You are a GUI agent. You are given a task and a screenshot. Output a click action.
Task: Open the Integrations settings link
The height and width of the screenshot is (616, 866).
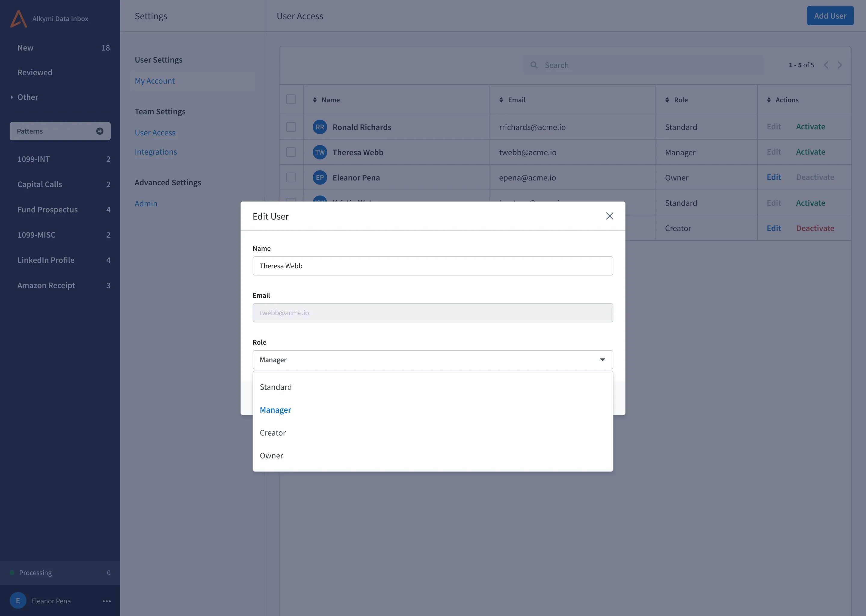click(156, 152)
